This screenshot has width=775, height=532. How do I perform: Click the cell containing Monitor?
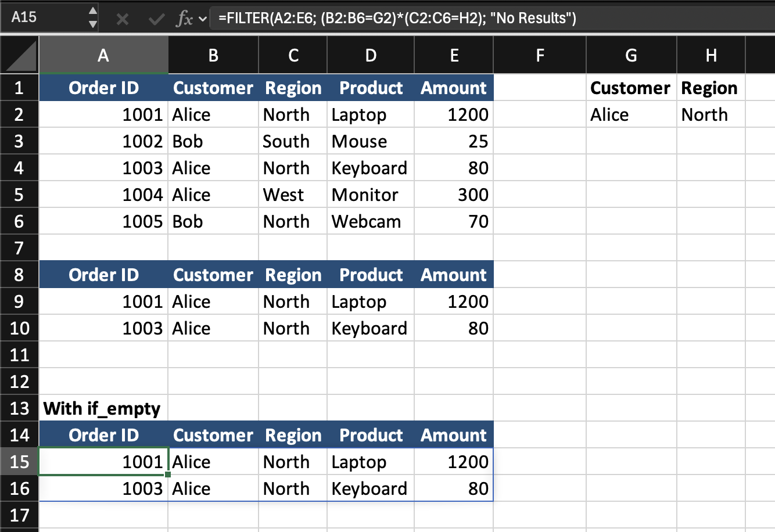tap(370, 195)
